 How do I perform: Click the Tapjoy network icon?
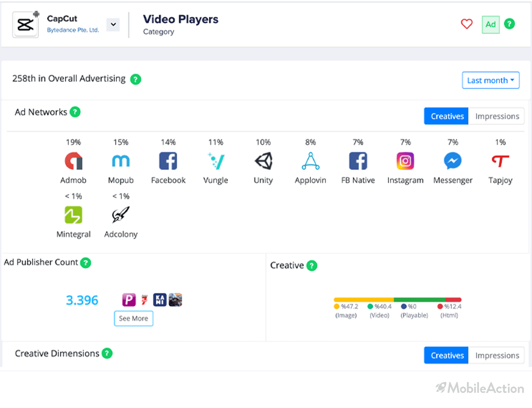[500, 161]
